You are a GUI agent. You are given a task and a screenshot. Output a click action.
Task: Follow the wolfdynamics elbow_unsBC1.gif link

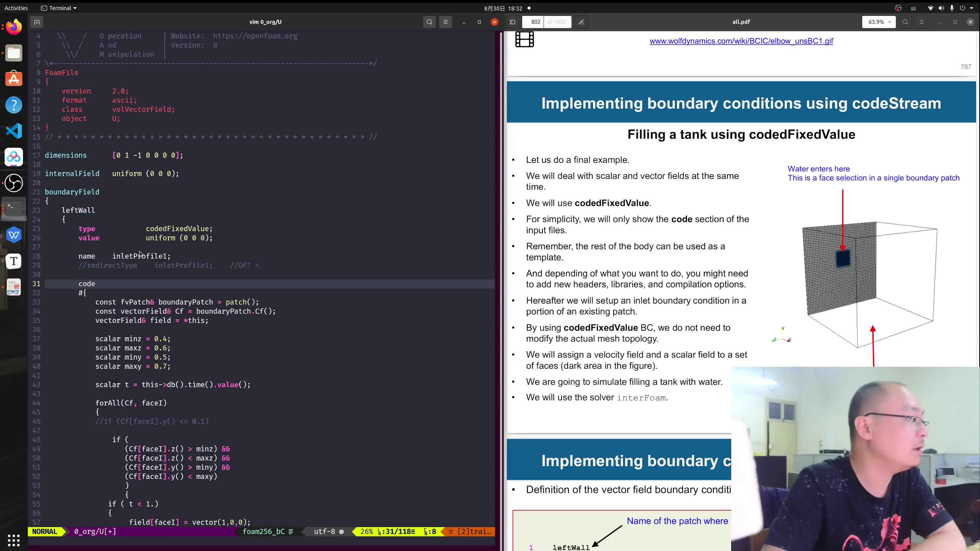741,41
